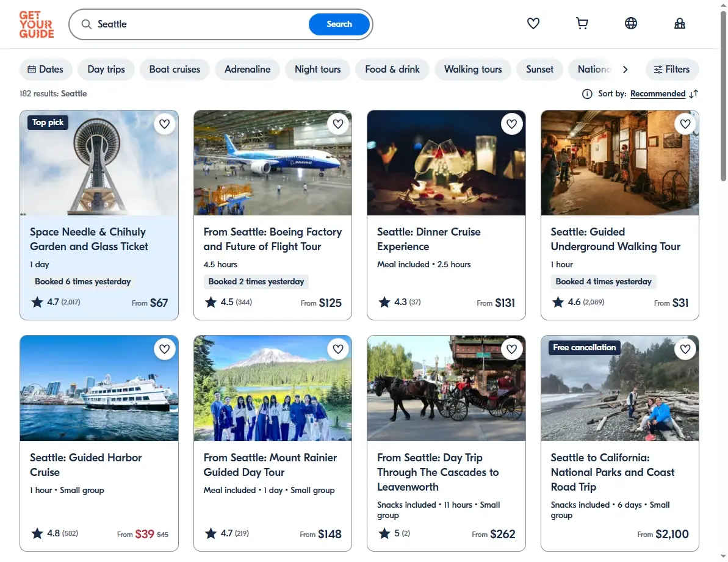
Task: Click the Space Needle tower photo
Action: click(x=99, y=163)
